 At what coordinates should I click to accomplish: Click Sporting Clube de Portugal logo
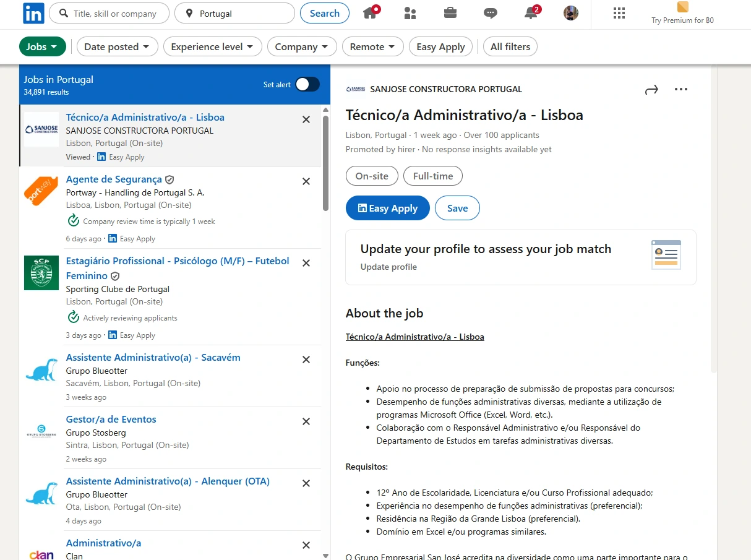click(41, 273)
